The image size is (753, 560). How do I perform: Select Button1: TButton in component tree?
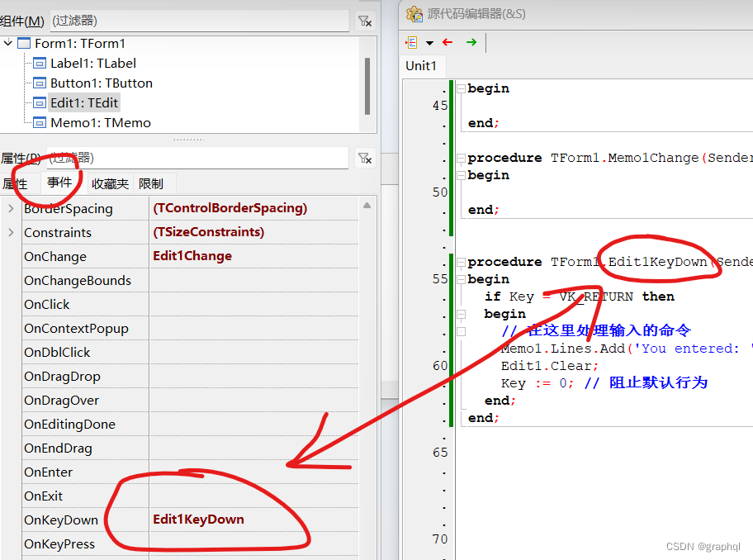point(102,83)
